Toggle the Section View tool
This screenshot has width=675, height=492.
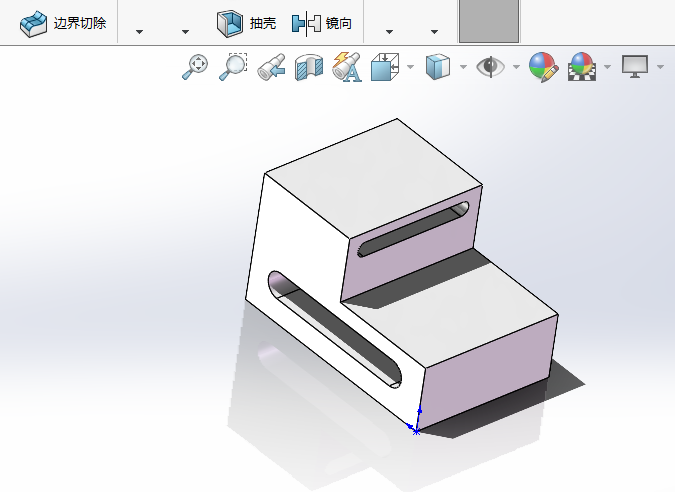click(308, 67)
